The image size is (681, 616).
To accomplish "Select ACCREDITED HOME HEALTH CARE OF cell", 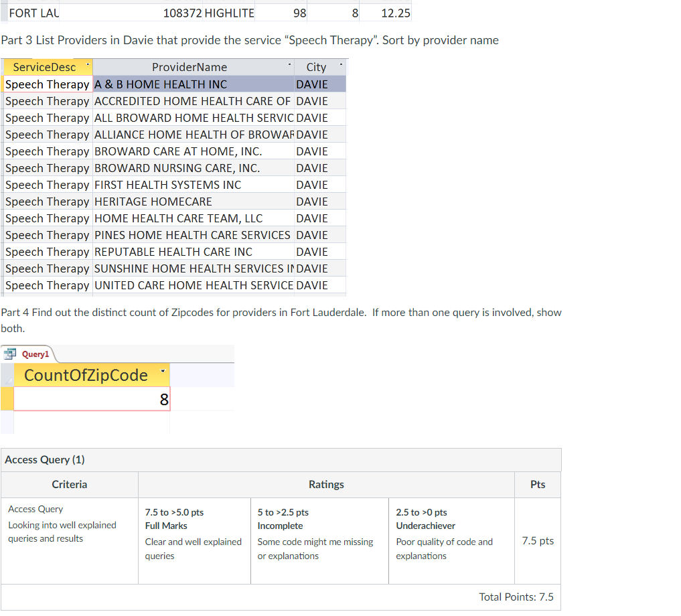I will point(194,101).
